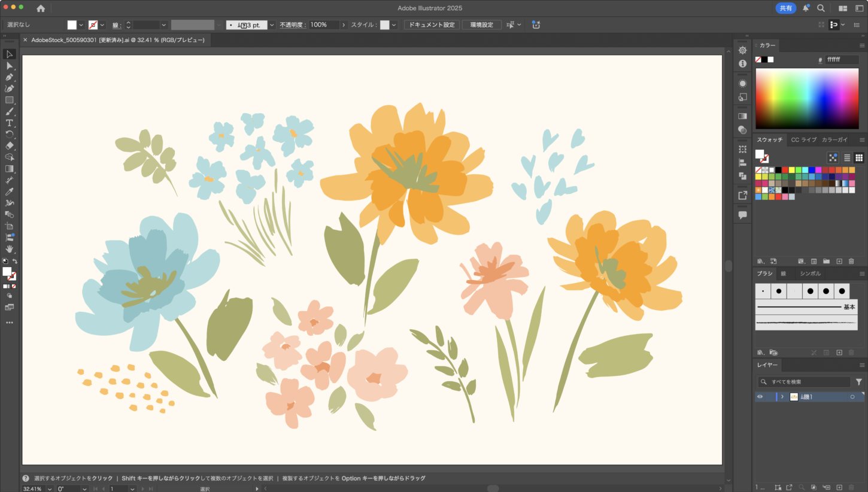Select the Type tool

point(10,123)
